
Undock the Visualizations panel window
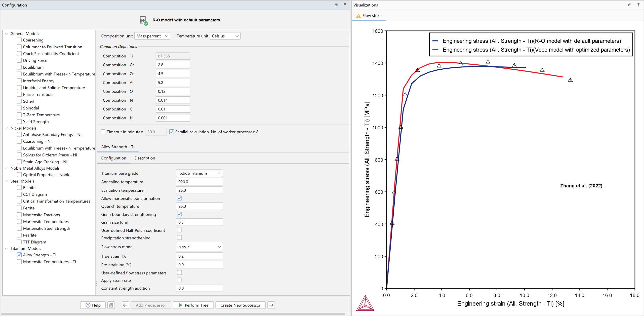(x=630, y=5)
